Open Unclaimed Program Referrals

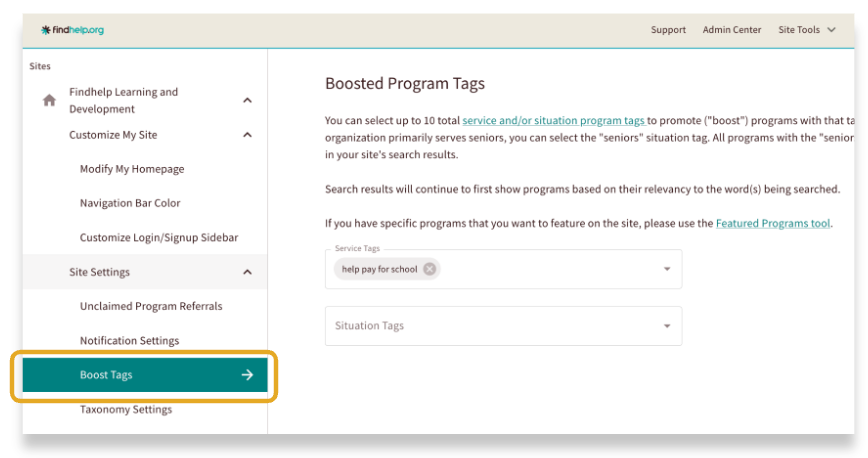coord(151,306)
